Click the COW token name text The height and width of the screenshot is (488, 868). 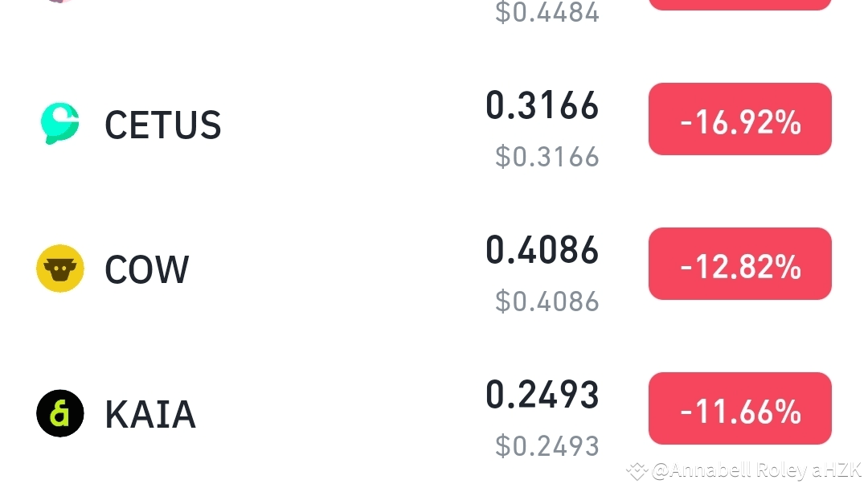145,269
